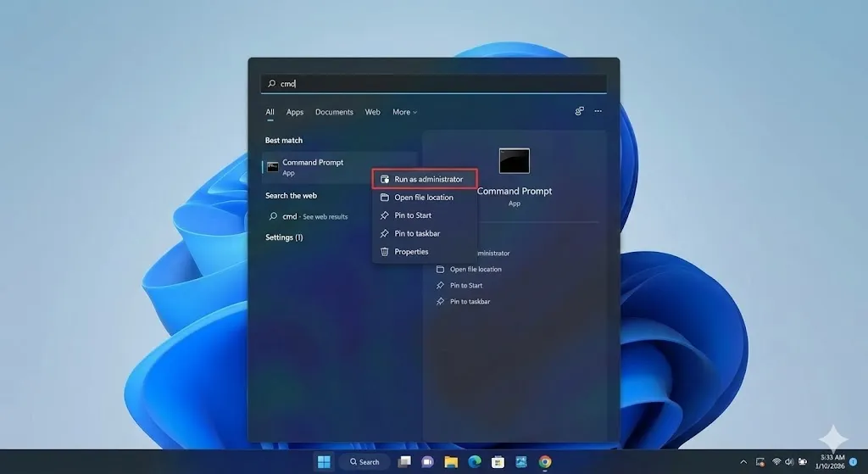Open cmd See web results entry
The width and height of the screenshot is (868, 474).
click(315, 216)
